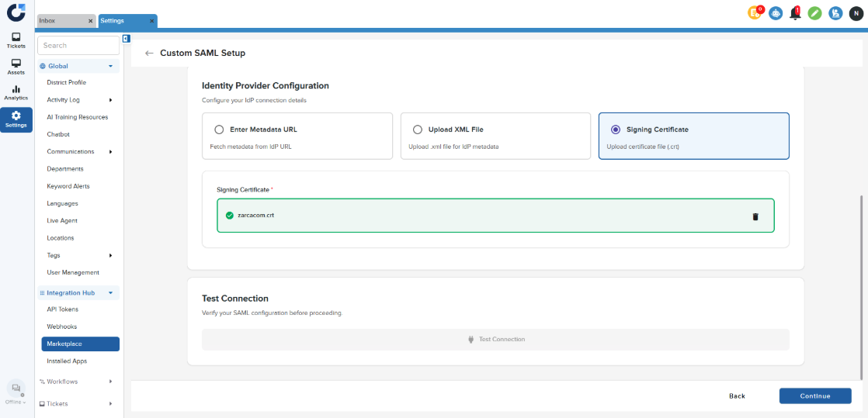Collapse the Integration Hub section
The width and height of the screenshot is (868, 418).
click(110, 293)
